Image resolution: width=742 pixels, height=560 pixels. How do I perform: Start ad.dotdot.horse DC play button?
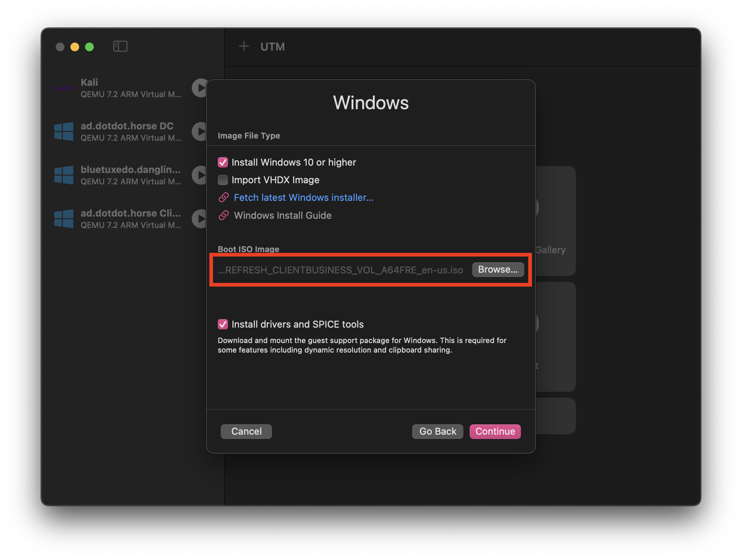pos(200,132)
